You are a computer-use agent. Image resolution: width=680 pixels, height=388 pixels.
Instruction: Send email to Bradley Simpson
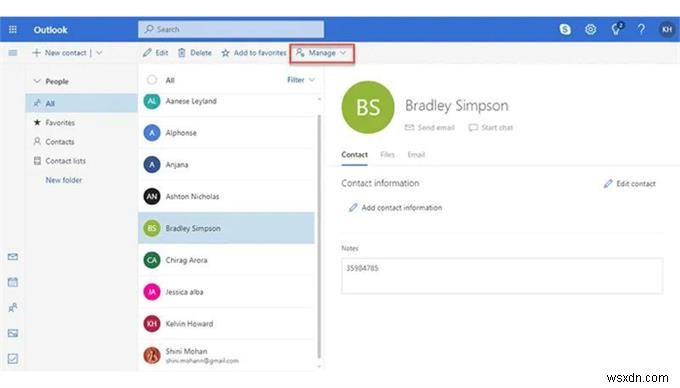coord(429,127)
